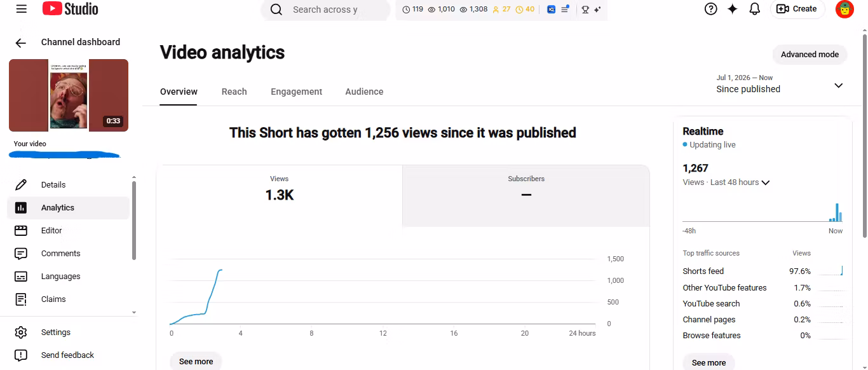Click the Other YouTube features row
The image size is (868, 370).
pos(763,288)
